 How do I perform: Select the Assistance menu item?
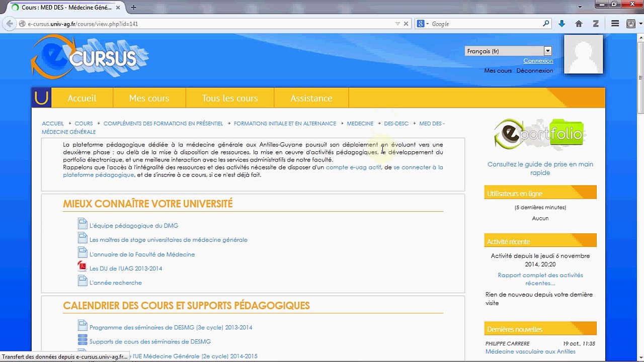pos(311,98)
